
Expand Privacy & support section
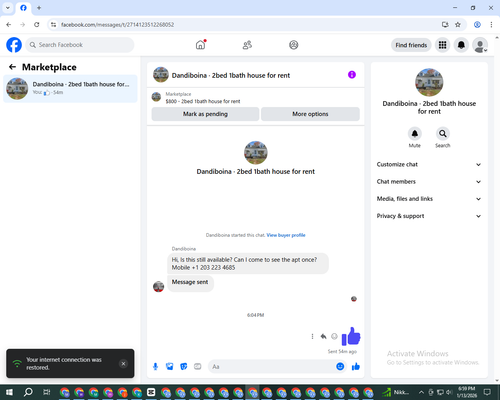click(x=429, y=216)
